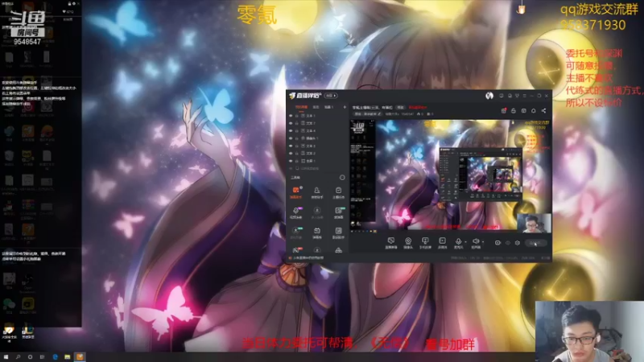Switch to the first red scene tab
Image resolution: width=644 pixels, height=362 pixels.
pyautogui.click(x=301, y=107)
